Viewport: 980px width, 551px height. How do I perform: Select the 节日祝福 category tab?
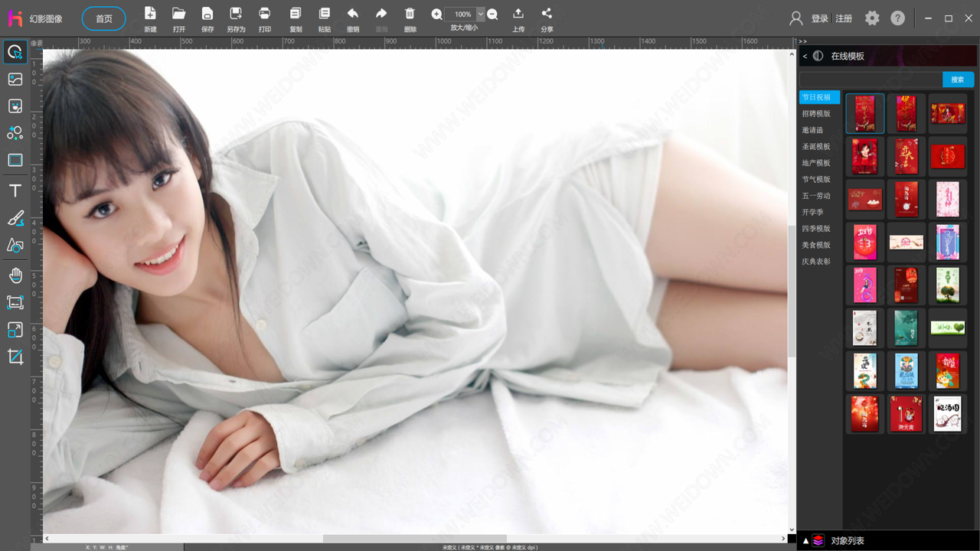(819, 97)
